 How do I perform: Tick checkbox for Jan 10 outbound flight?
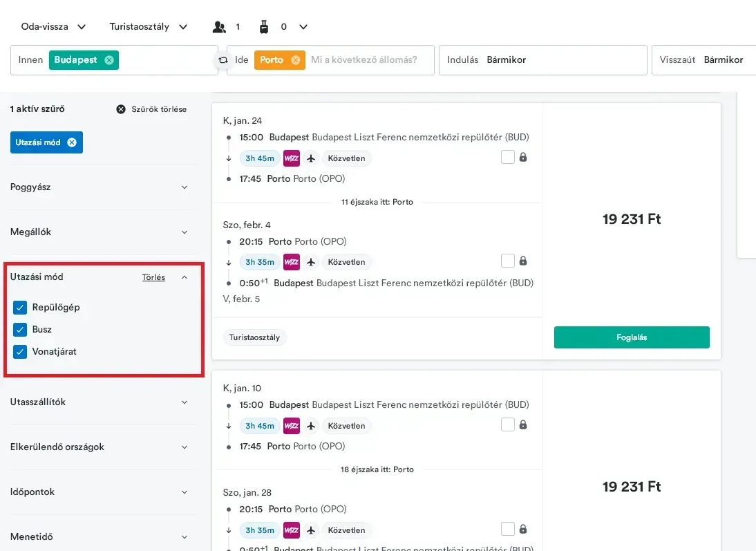tap(508, 424)
